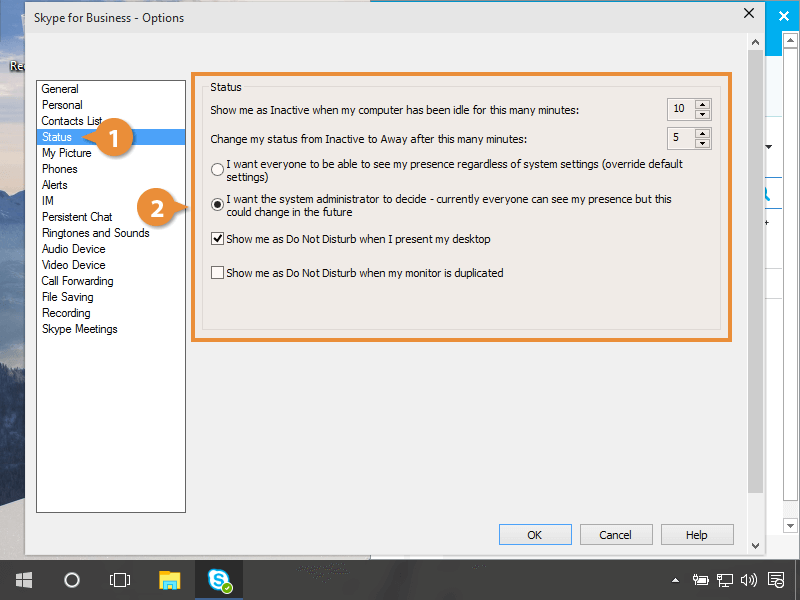Viewport: 800px width, 600px height.
Task: Enable Do Not Disturb when presenting desktop
Action: [x=218, y=240]
